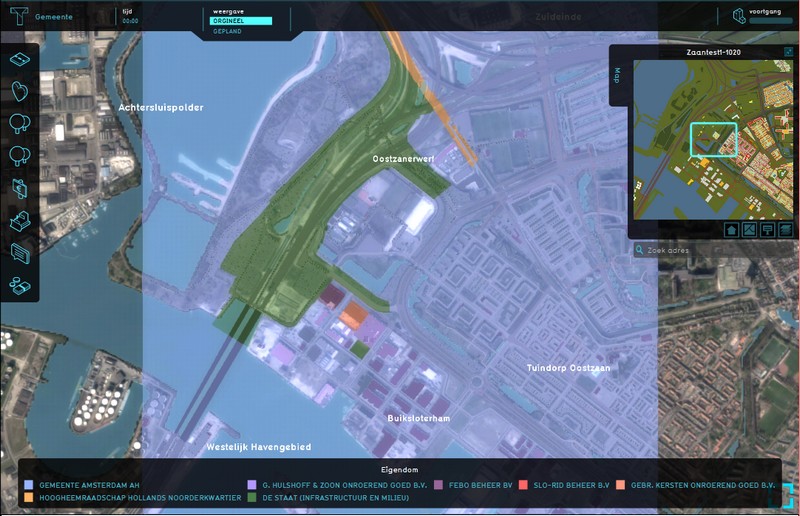Collapse the Map side tab
Image resolution: width=800 pixels, height=516 pixels.
(617, 76)
